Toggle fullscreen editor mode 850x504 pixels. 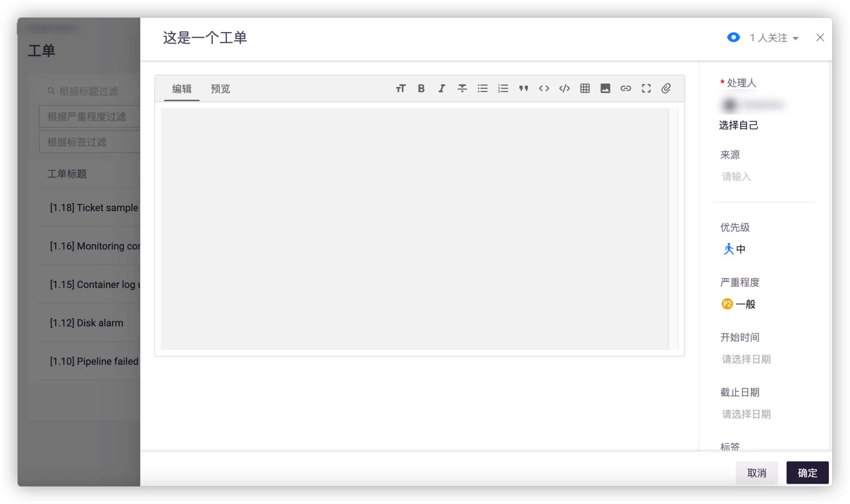[x=646, y=89]
